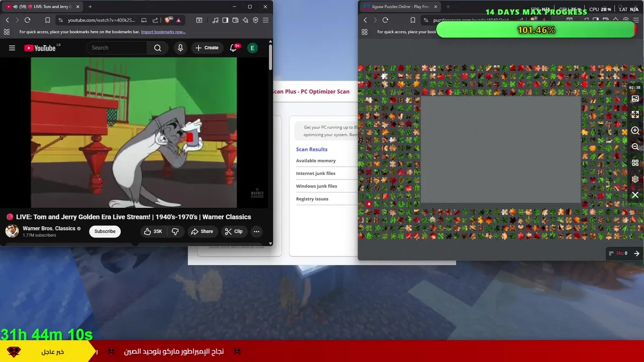Screen dimensions: 644x362
Task: Open the account avatar labeled E
Action: [x=253, y=48]
